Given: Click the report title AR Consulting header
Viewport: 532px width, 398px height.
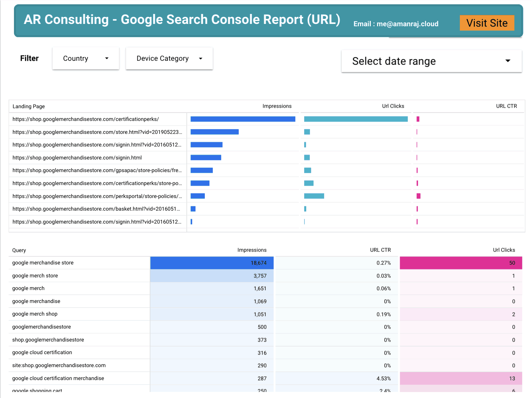Looking at the screenshot, I should [x=182, y=20].
